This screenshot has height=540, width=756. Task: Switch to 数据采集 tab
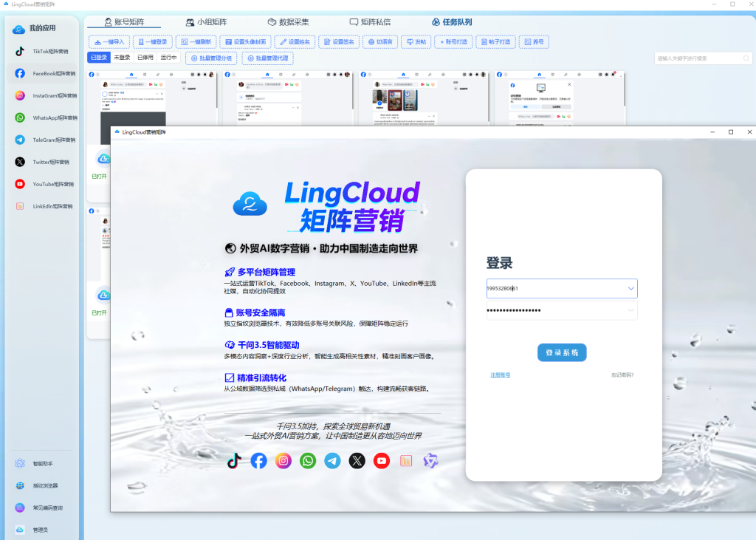(x=289, y=22)
